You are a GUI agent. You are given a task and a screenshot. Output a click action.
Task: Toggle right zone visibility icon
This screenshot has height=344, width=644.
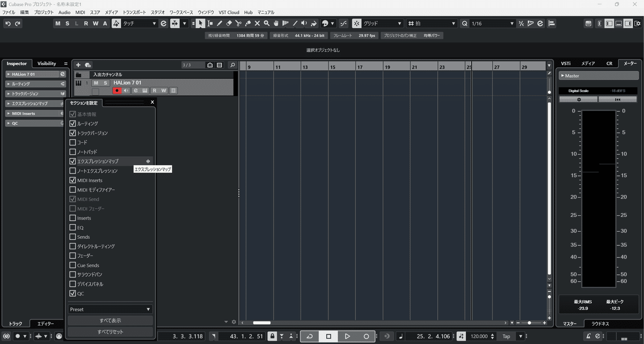[628, 24]
